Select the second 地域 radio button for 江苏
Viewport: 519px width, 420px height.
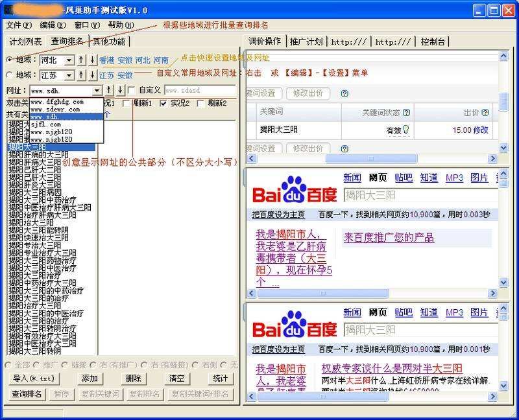coord(10,75)
